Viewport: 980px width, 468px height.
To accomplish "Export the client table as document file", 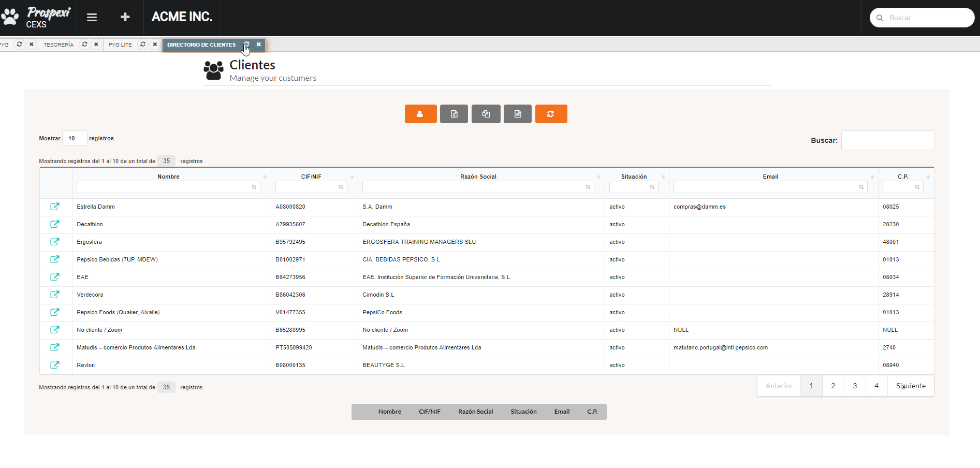I will [518, 114].
